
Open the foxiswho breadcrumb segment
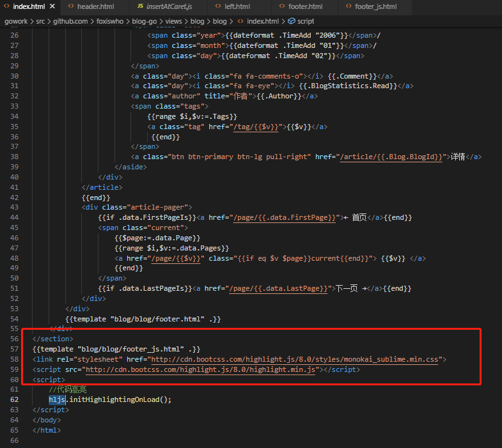(110, 21)
